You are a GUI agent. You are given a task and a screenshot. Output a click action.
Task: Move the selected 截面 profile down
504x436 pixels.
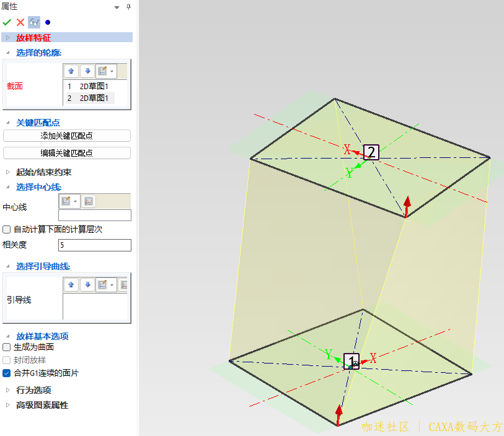87,71
